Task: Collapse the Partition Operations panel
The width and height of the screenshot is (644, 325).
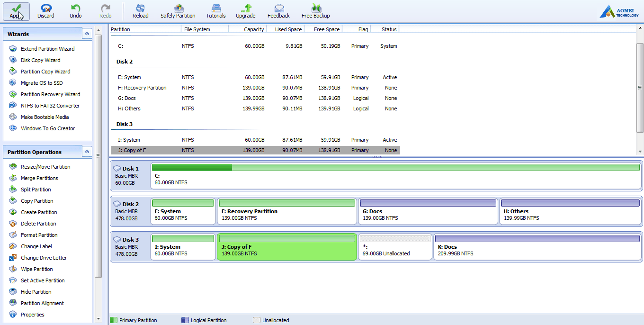Action: point(87,152)
